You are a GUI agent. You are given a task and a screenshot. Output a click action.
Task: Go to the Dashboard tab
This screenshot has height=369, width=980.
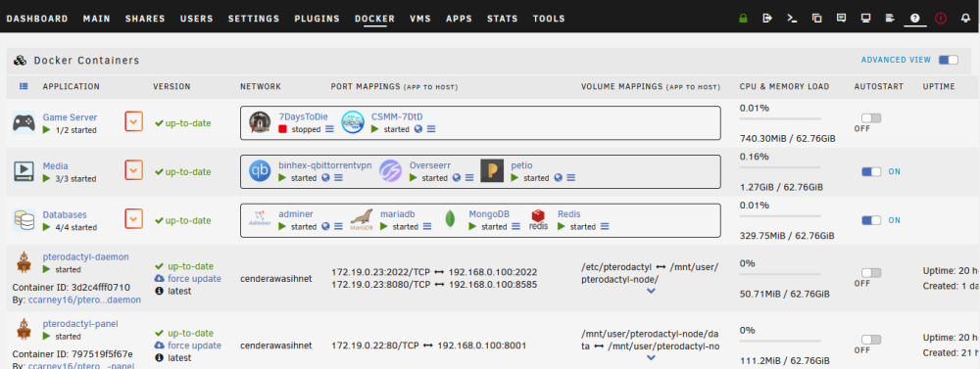tap(37, 19)
